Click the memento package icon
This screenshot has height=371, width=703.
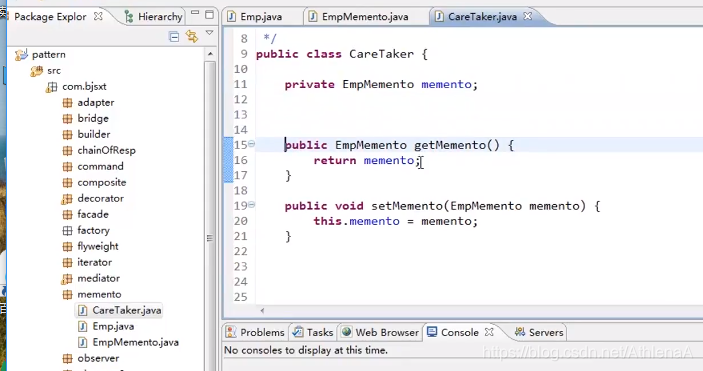67,295
